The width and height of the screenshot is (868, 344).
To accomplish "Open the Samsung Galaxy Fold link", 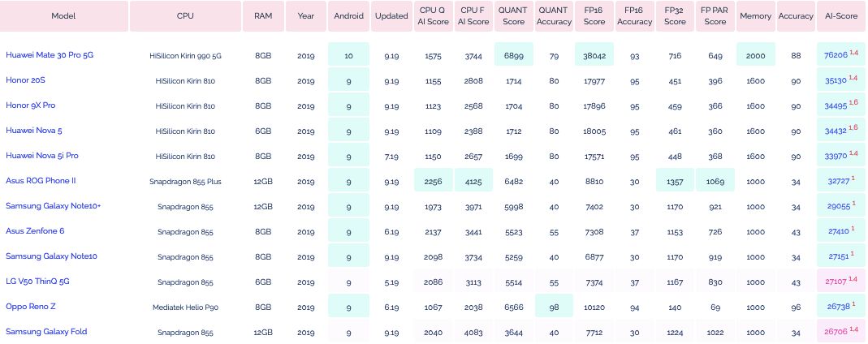I will tap(46, 332).
